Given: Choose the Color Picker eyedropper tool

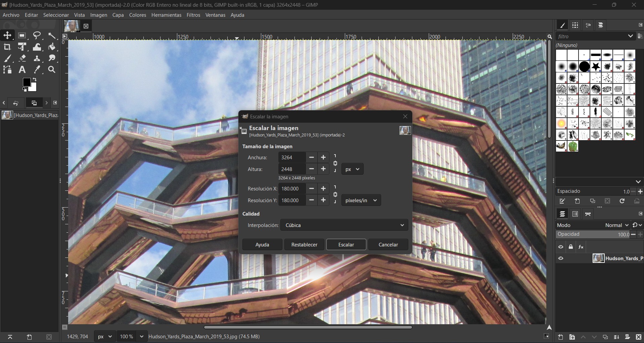Looking at the screenshot, I should (37, 70).
